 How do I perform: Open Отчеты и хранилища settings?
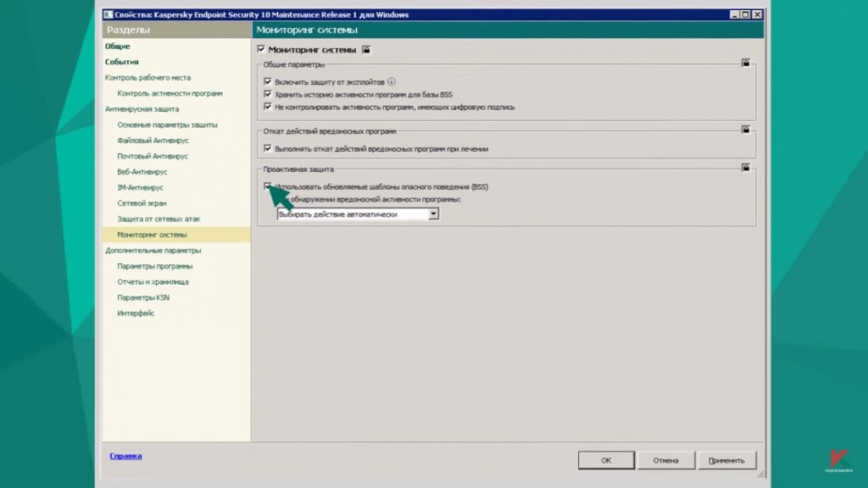pos(153,281)
